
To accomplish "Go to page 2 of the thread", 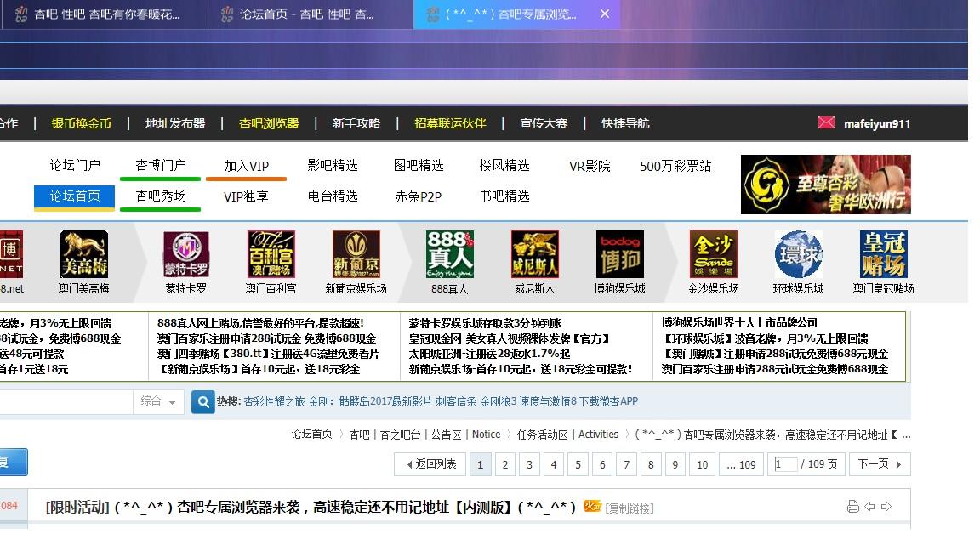I will (x=505, y=464).
